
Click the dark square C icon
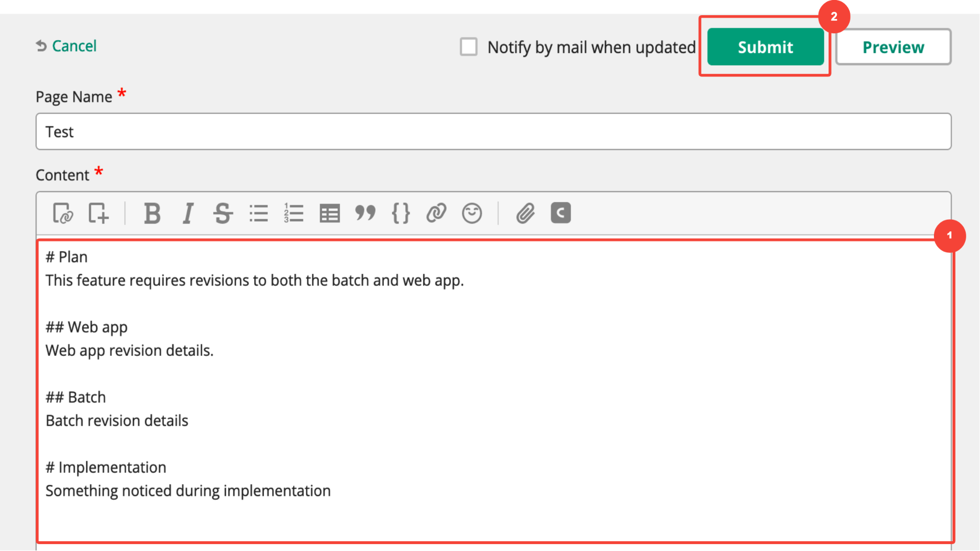click(x=560, y=213)
